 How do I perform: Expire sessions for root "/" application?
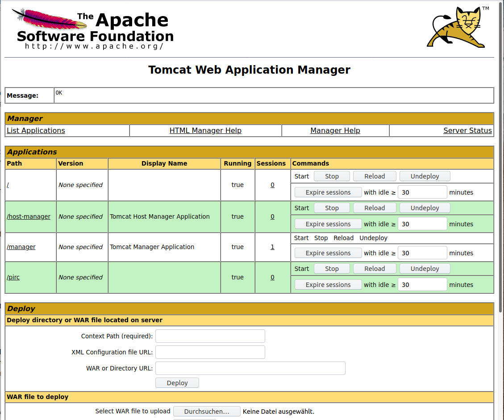328,192
